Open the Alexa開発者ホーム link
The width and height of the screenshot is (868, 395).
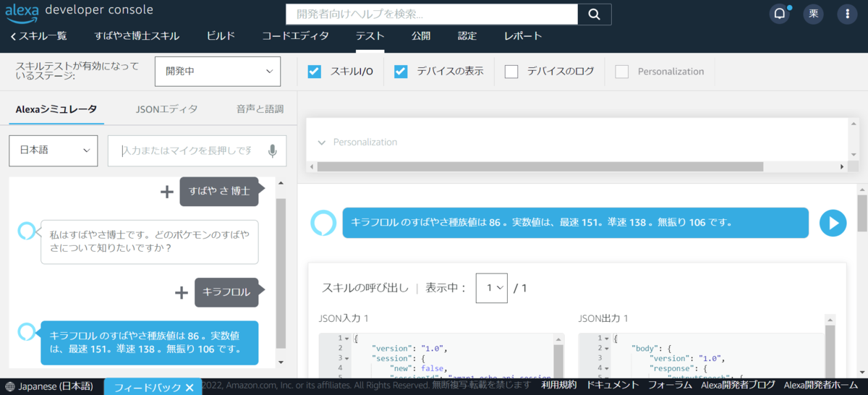click(x=822, y=386)
